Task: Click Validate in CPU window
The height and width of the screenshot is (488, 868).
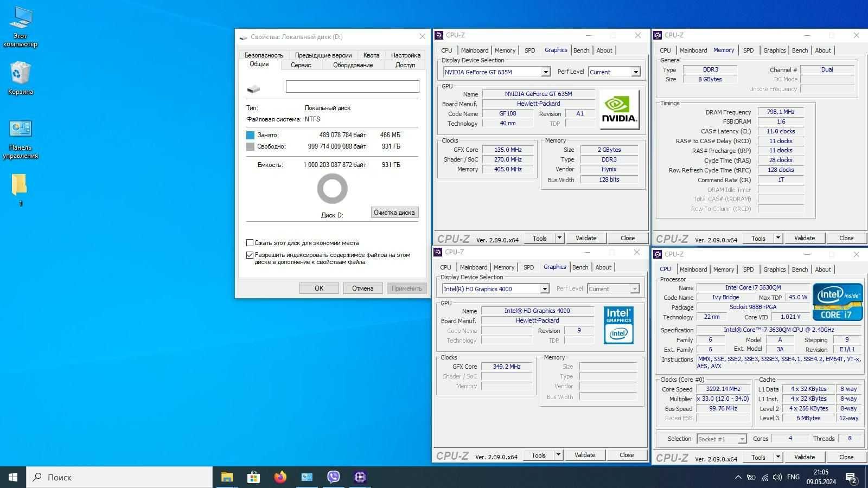Action: coord(805,457)
